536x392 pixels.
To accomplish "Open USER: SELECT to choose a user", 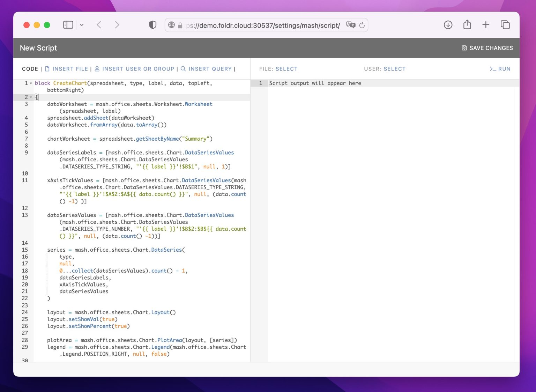I will (395, 69).
